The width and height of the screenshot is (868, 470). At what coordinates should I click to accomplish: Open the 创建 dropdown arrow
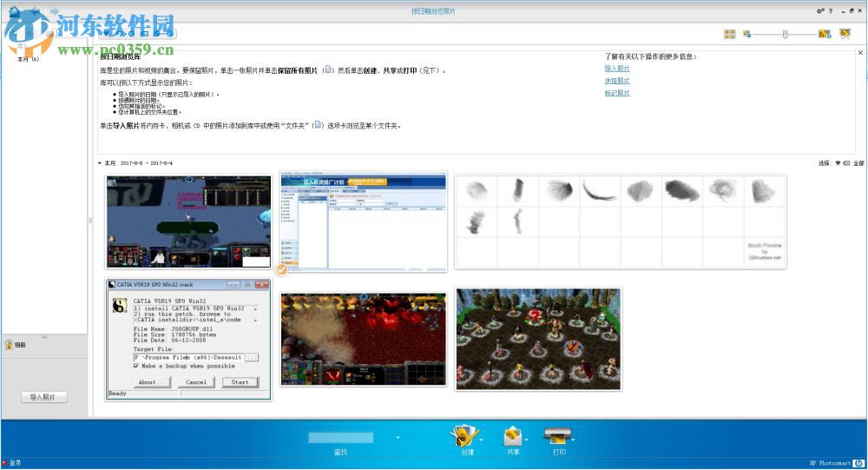pyautogui.click(x=481, y=440)
